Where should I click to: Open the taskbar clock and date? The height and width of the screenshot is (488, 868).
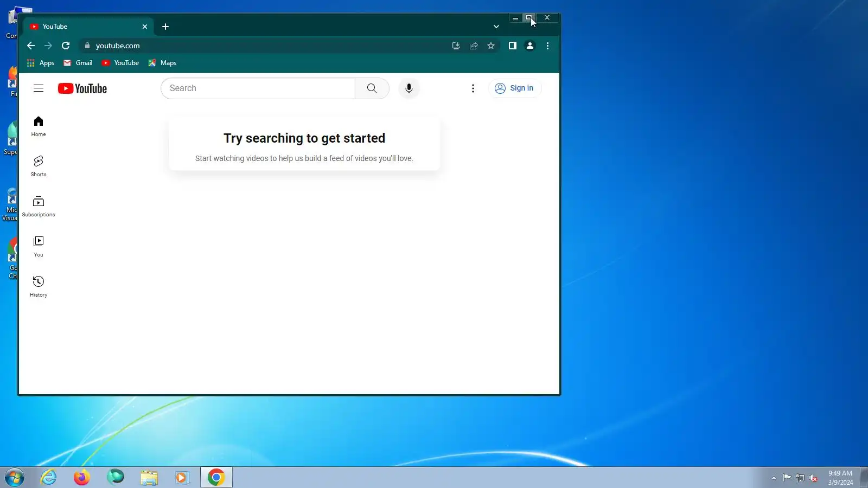[x=840, y=478]
